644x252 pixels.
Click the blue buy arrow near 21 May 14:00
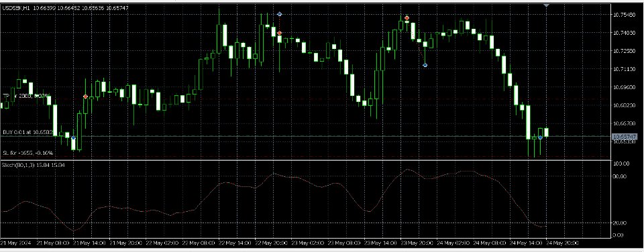coord(74,138)
